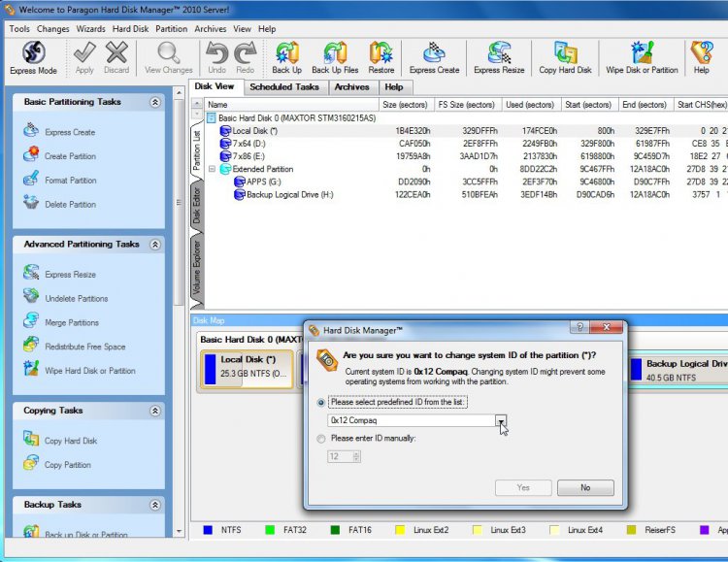Collapse the Extended Partition tree node
Image resolution: width=728 pixels, height=562 pixels.
[213, 169]
